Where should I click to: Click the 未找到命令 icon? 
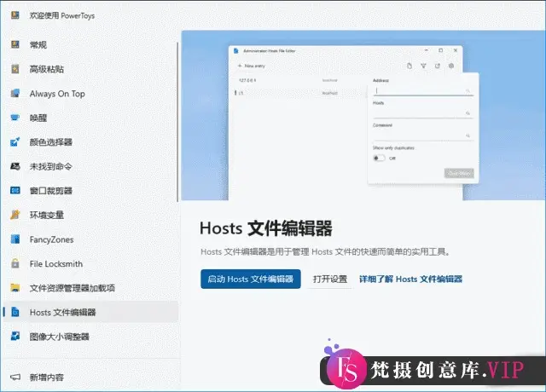point(15,166)
